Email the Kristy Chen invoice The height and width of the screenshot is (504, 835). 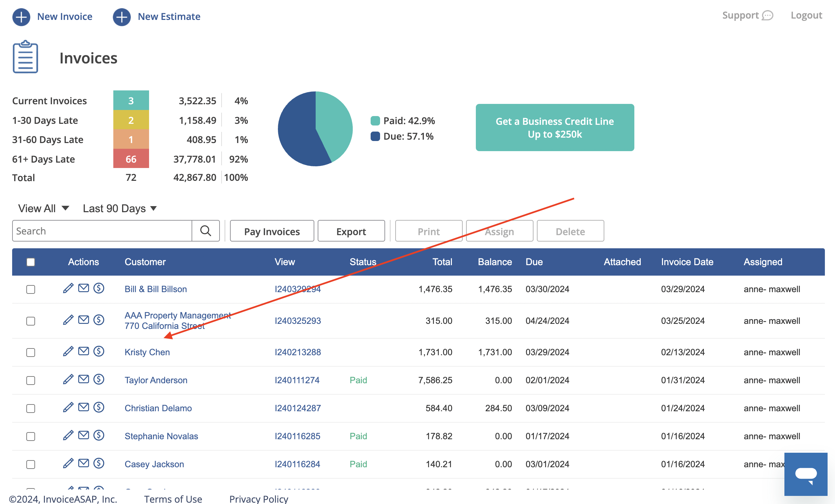84,352
